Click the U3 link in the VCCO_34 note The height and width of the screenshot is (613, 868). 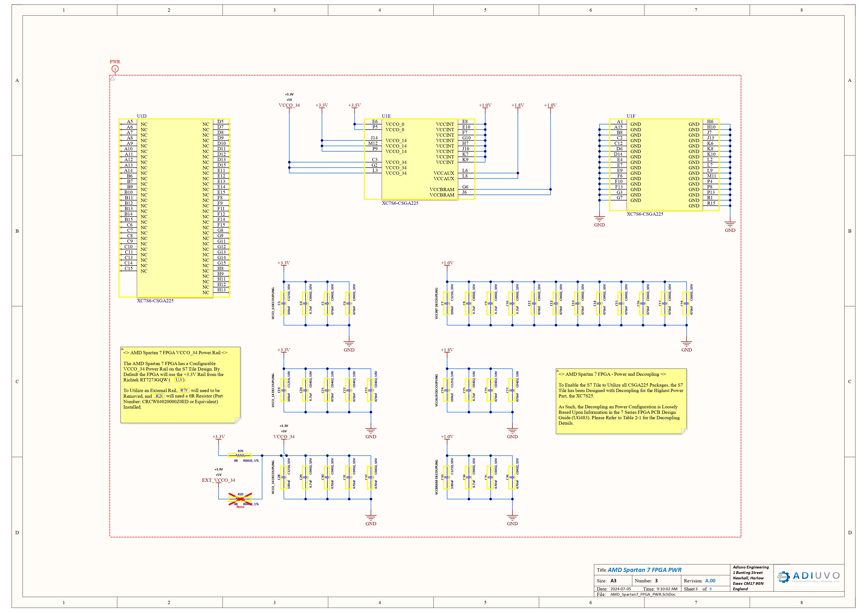tap(178, 380)
